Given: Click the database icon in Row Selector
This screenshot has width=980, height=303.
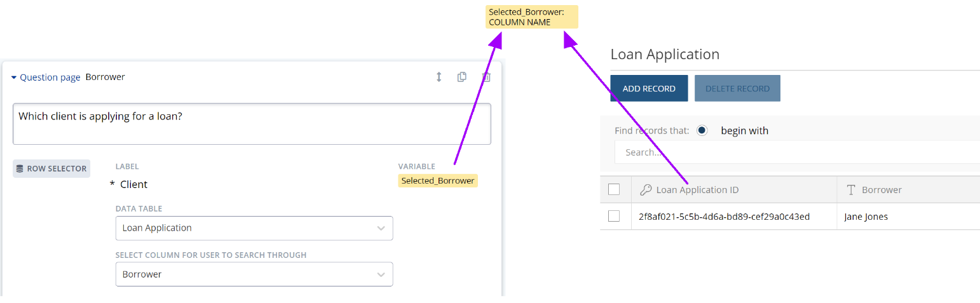Looking at the screenshot, I should 20,169.
